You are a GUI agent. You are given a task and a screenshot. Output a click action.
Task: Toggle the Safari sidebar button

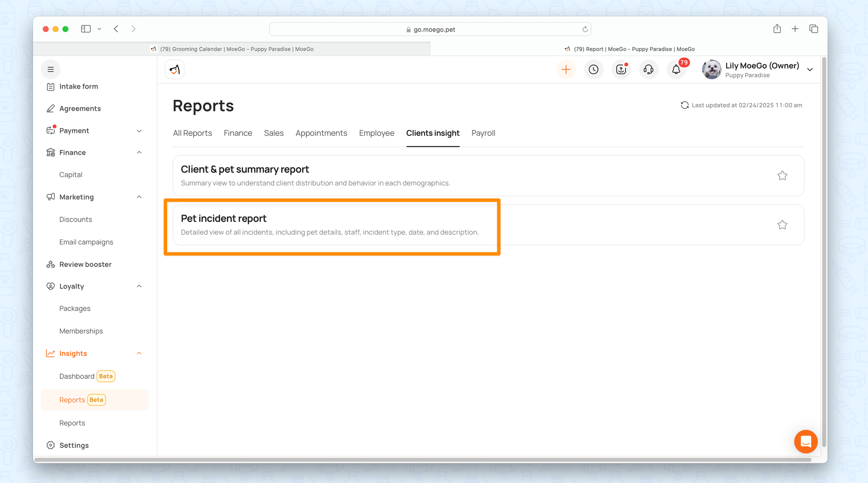[x=86, y=29]
